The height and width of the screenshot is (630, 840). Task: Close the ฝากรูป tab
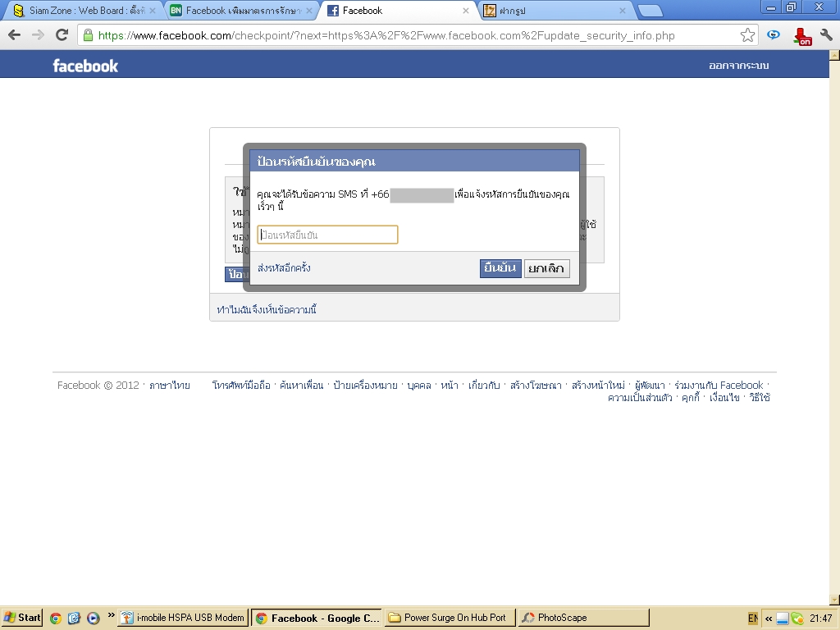pos(622,11)
